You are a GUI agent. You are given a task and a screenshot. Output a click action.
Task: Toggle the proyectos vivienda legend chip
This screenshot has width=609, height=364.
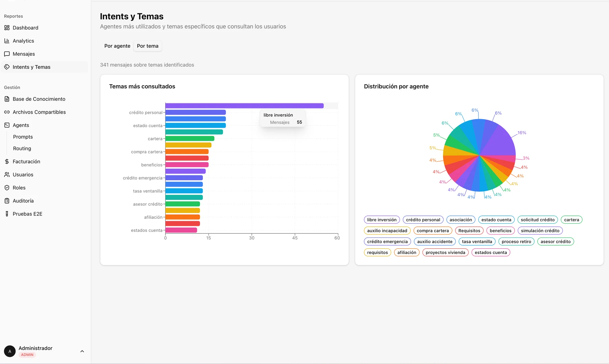click(445, 252)
